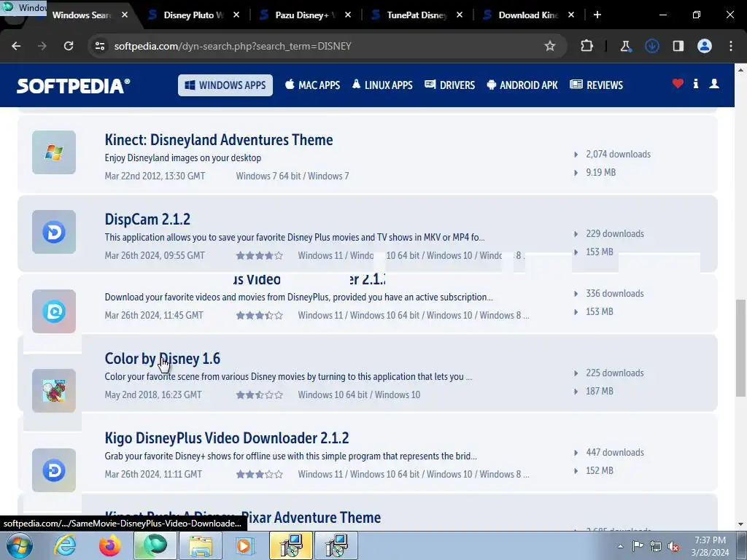747x560 pixels.
Task: Select WINDOWS APPS in Softpedia menu
Action: [x=225, y=85]
